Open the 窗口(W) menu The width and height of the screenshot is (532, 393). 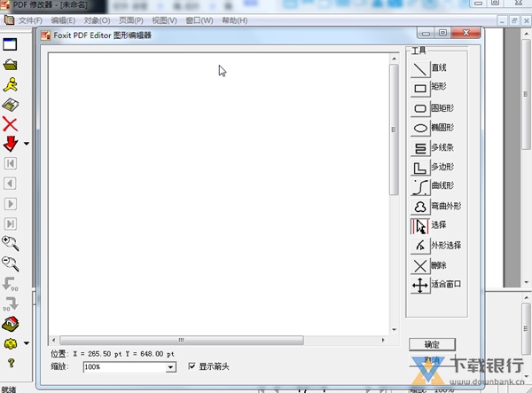point(199,20)
